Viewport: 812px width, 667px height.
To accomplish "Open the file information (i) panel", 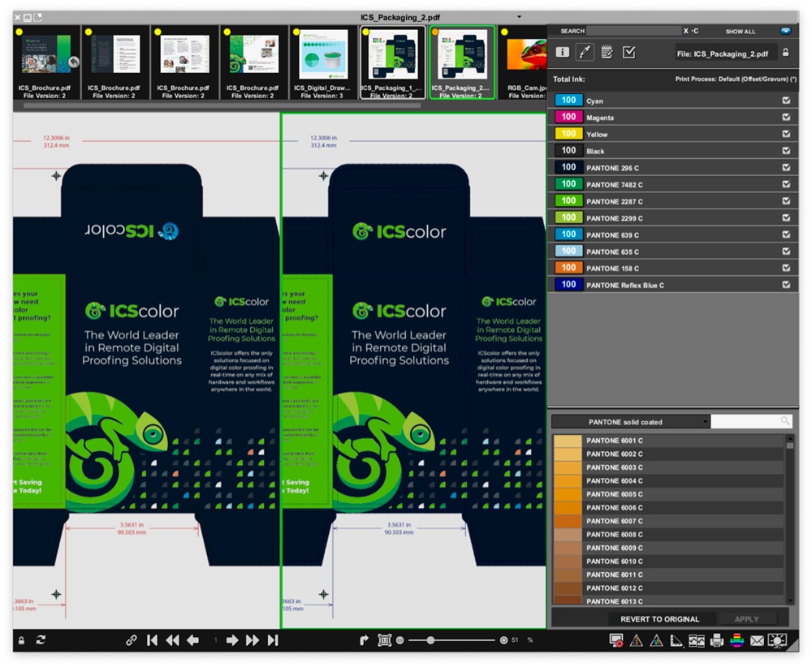I will tap(563, 52).
